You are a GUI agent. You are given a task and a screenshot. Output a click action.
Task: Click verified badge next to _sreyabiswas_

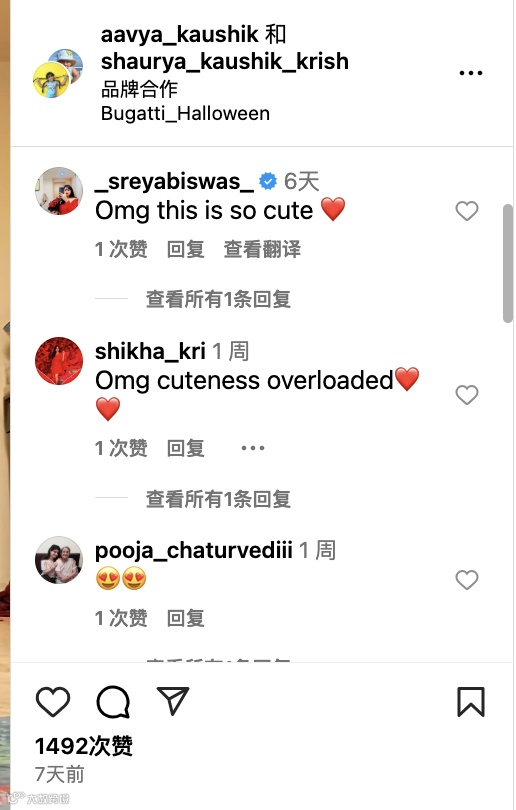coord(268,181)
